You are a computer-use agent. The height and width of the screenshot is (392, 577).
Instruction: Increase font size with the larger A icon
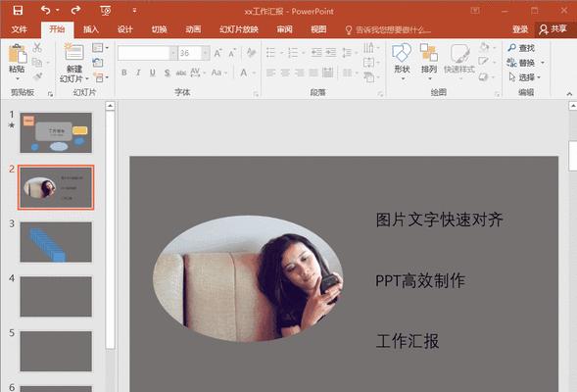(217, 54)
